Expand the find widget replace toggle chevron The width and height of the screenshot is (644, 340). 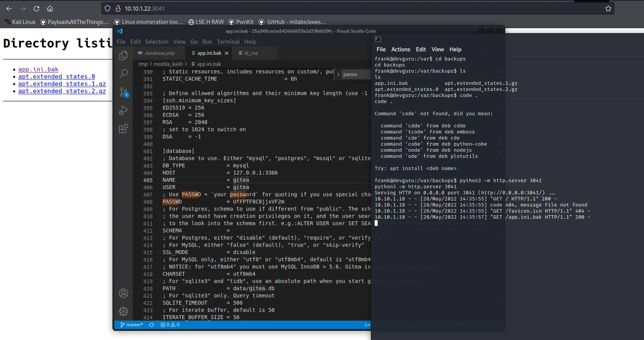338,75
